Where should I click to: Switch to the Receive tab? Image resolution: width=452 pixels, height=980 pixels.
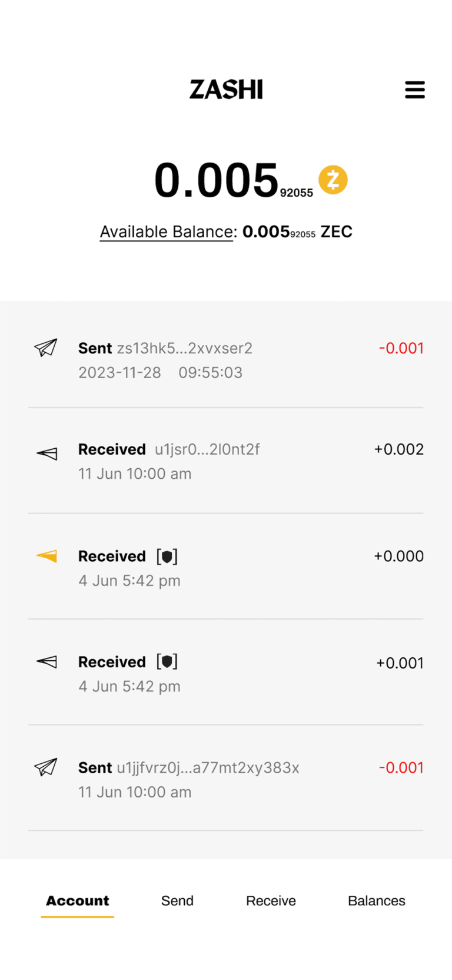pos(271,900)
